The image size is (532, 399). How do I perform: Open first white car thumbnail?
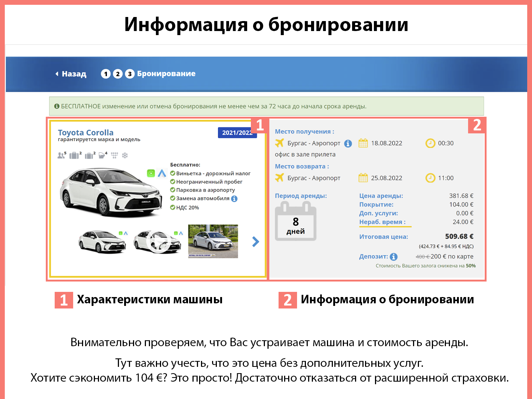102,242
